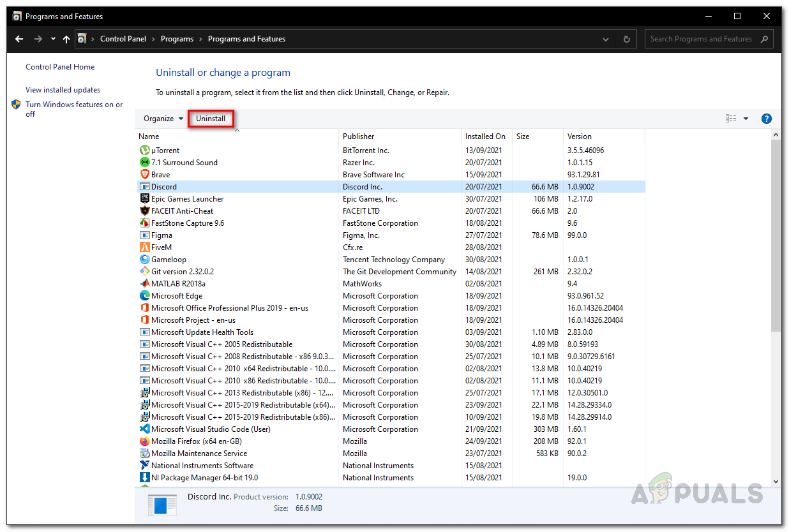
Task: Click the refresh icon in address bar
Action: pos(626,39)
